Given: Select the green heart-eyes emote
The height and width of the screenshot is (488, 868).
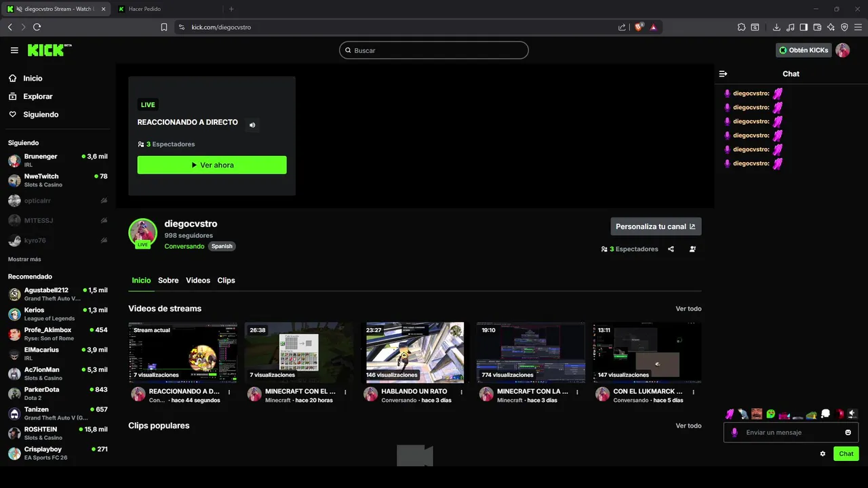Looking at the screenshot, I should [770, 414].
